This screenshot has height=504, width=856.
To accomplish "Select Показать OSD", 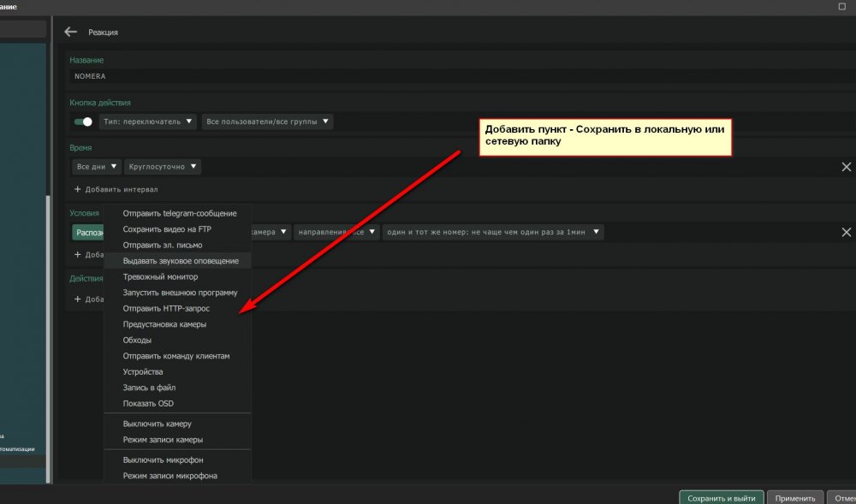I will (x=177, y=403).
